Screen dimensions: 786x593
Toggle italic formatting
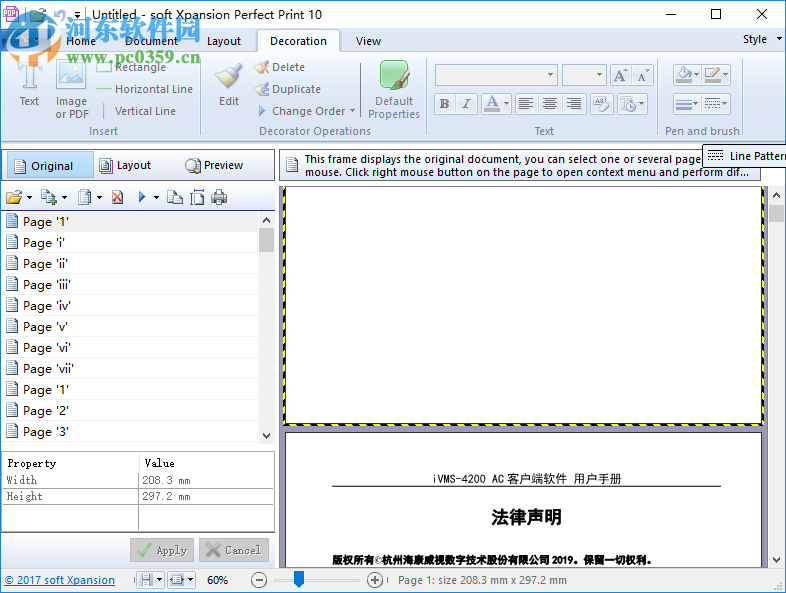pyautogui.click(x=466, y=104)
